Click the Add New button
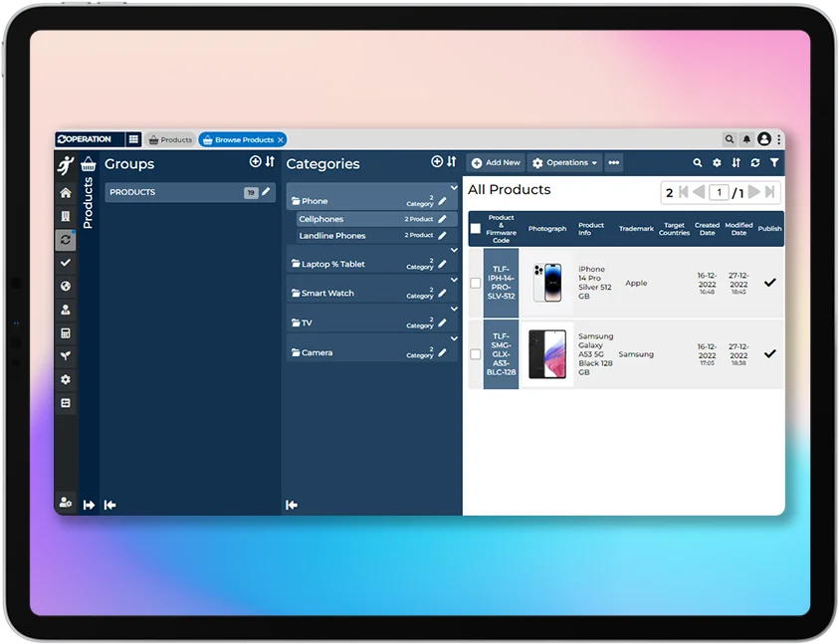This screenshot has width=839, height=644. pyautogui.click(x=496, y=163)
